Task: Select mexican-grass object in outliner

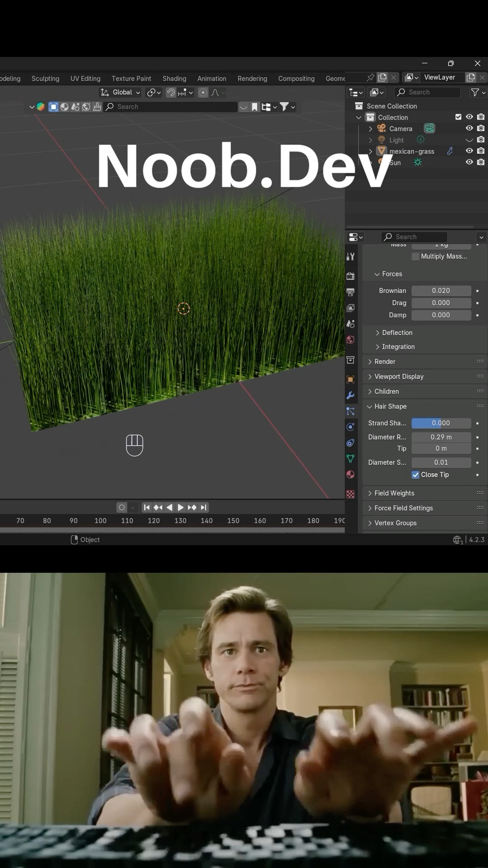Action: point(412,151)
